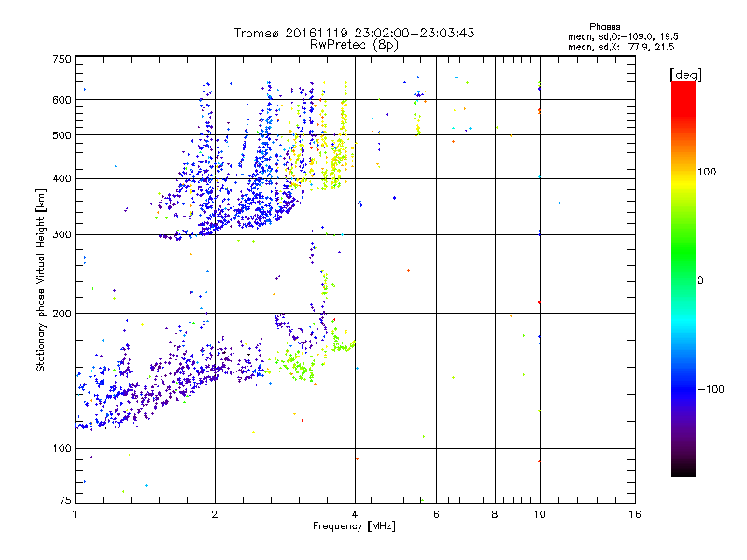Viewport: 747px width, 560px height.
Task: Click the y-axis tick label "75"
Action: click(x=65, y=500)
